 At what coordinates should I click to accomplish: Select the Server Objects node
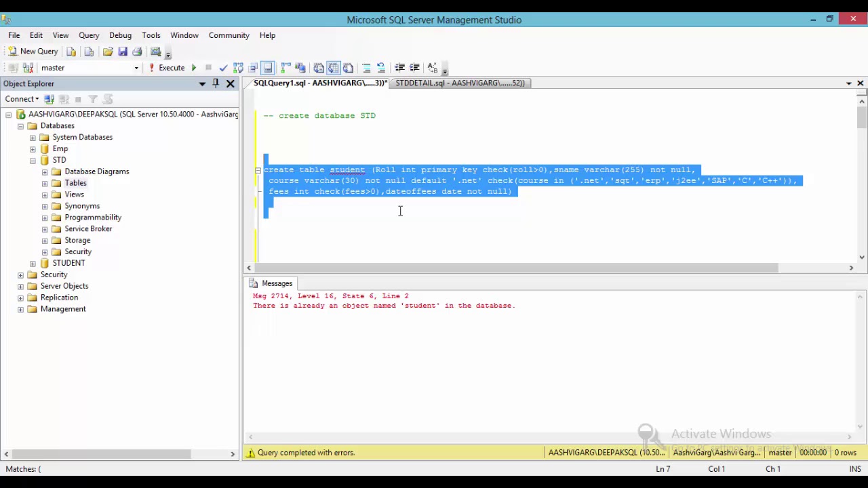64,285
